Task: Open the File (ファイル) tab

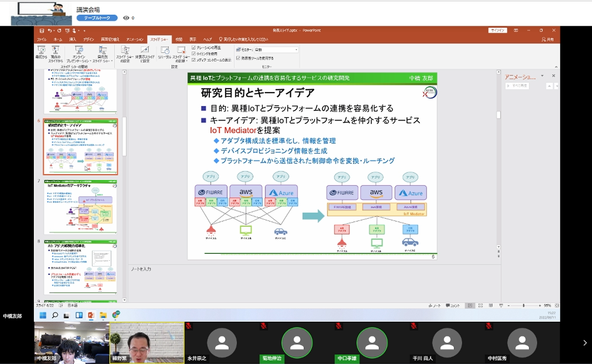Action: pyautogui.click(x=41, y=39)
